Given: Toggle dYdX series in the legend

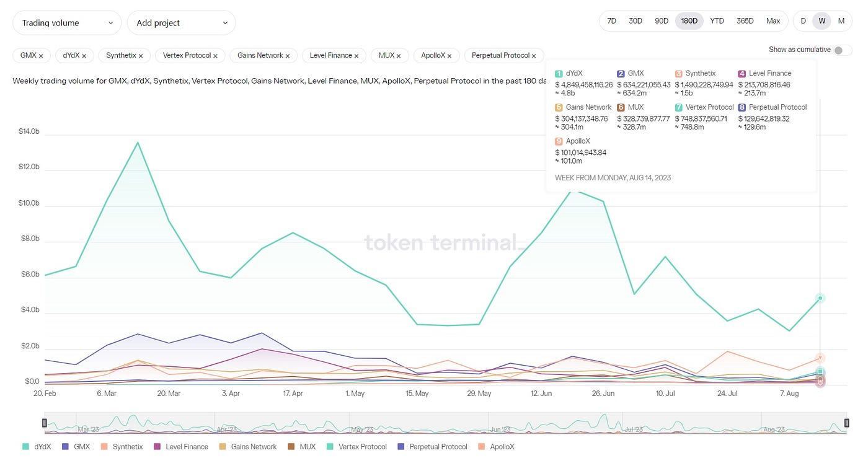Looking at the screenshot, I should (x=37, y=447).
